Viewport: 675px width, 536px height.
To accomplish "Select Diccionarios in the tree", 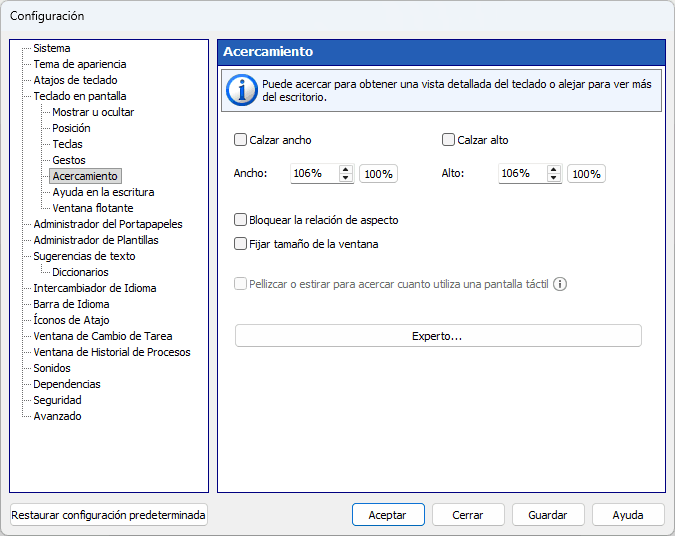I will coord(80,272).
